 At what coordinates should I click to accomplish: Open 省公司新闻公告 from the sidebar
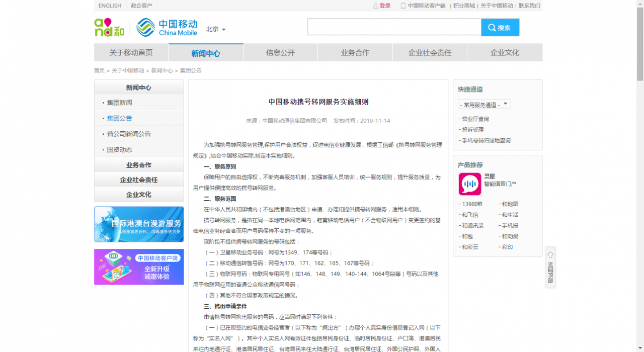click(124, 133)
